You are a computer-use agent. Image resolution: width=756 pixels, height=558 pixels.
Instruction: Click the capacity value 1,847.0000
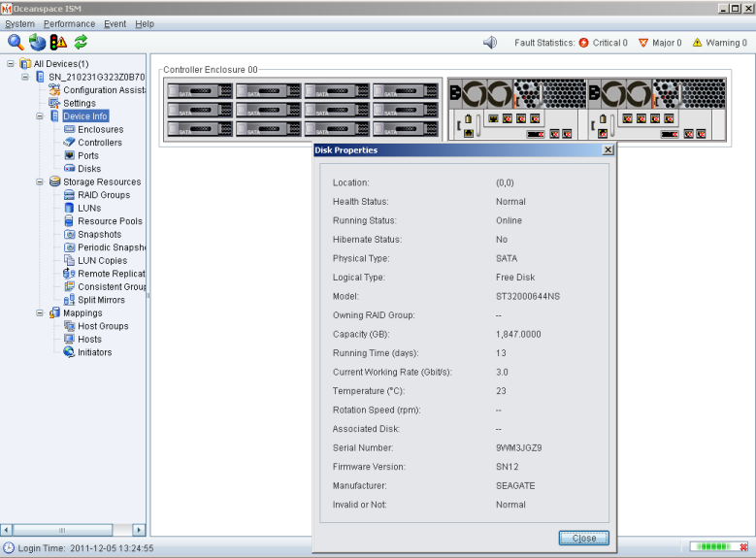click(x=518, y=334)
